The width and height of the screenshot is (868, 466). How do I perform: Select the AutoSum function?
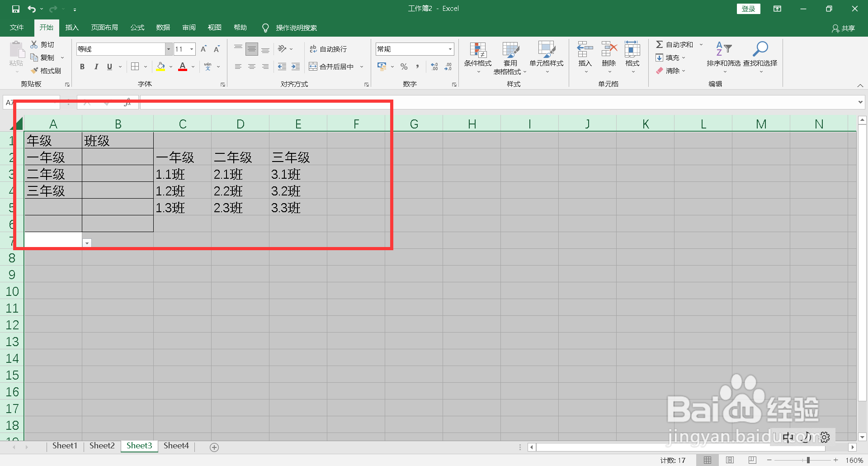[x=675, y=44]
